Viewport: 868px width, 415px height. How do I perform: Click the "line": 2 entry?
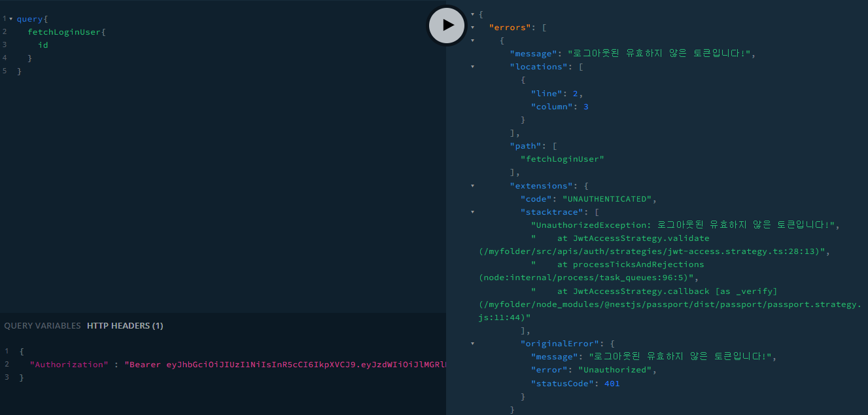tap(557, 93)
